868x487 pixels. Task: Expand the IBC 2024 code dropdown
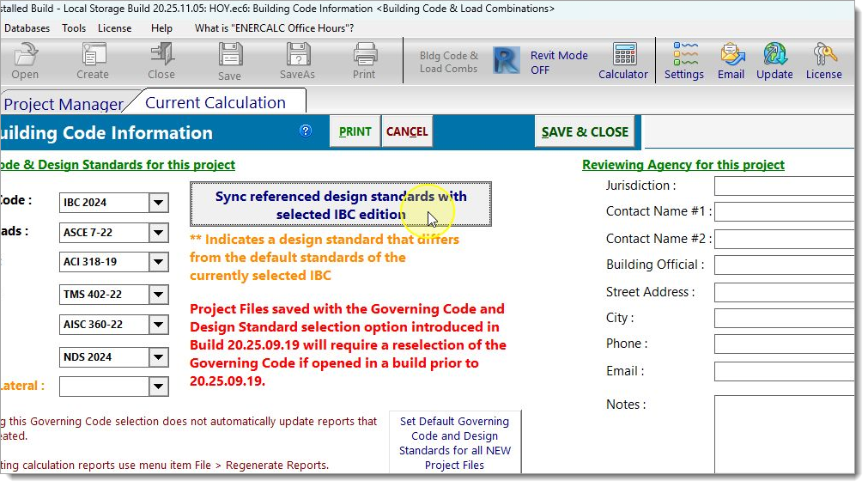(x=158, y=203)
